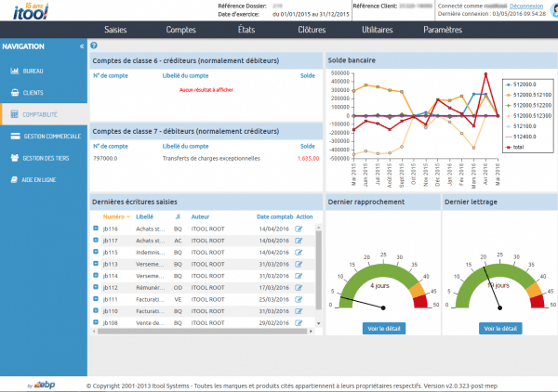Click the scroll-down arrow of entries table
Image resolution: width=558 pixels, height=392 pixels.
click(x=319, y=323)
